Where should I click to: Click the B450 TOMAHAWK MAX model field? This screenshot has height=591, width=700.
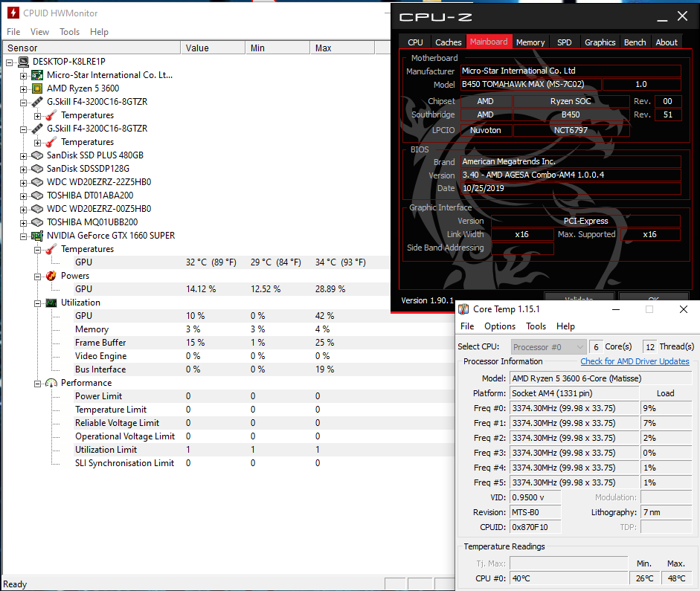click(x=530, y=84)
